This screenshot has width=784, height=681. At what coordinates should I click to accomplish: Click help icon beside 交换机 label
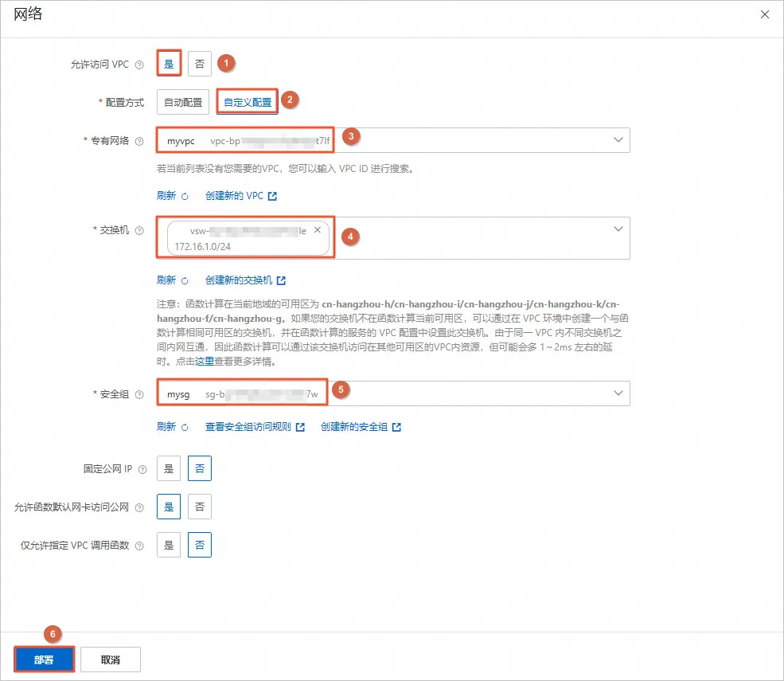pos(139,231)
